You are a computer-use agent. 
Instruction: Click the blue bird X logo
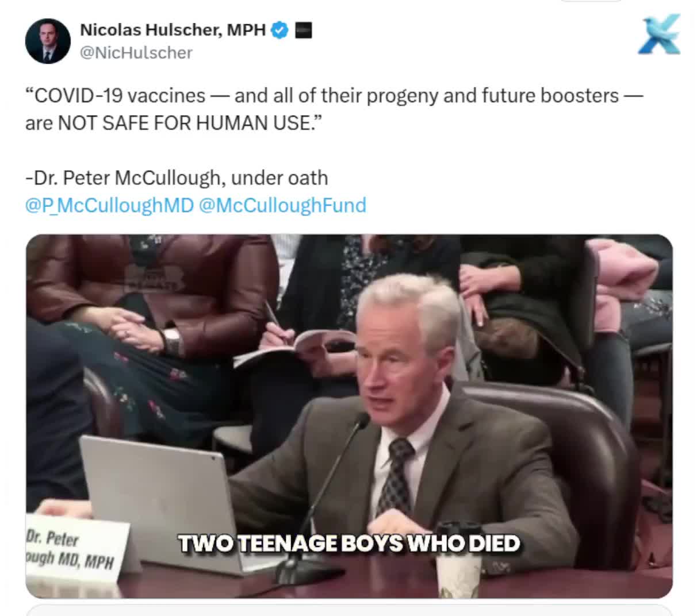[660, 35]
